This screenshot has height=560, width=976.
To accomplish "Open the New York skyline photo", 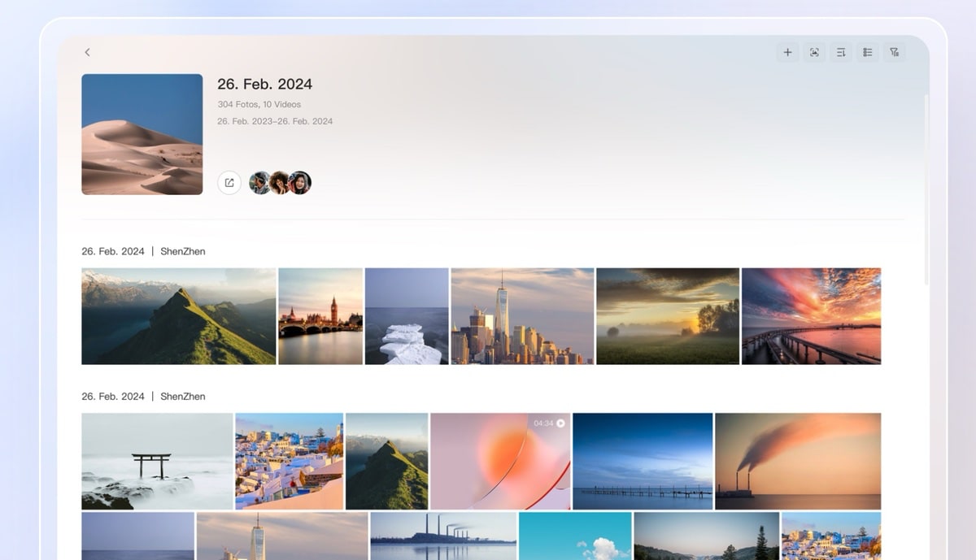I will pyautogui.click(x=522, y=316).
